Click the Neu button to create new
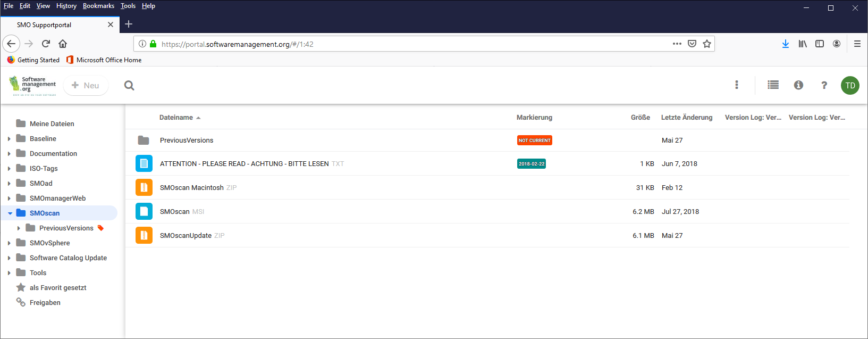 point(86,86)
